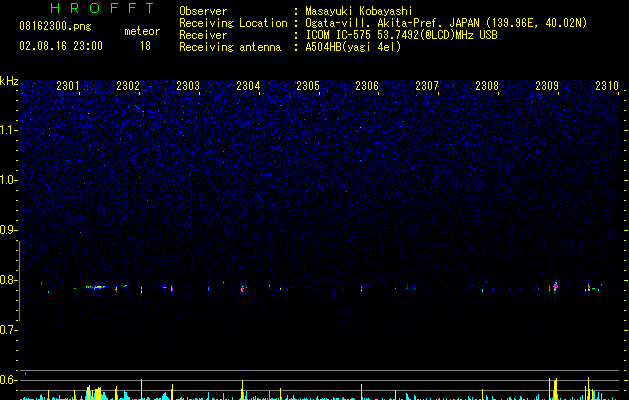Click the Ogata-vill. Akita-Pref. JAPAN location text
The width and height of the screenshot is (629, 400).
[446, 23]
